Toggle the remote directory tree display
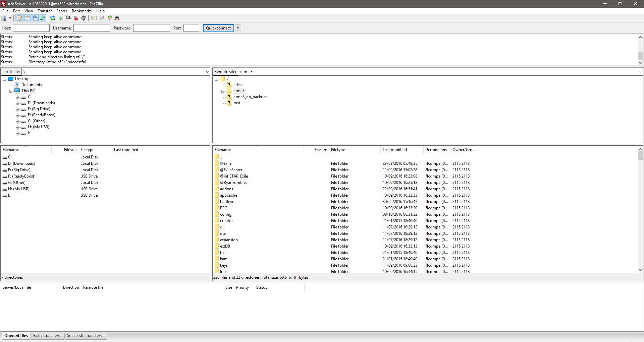 click(x=35, y=18)
